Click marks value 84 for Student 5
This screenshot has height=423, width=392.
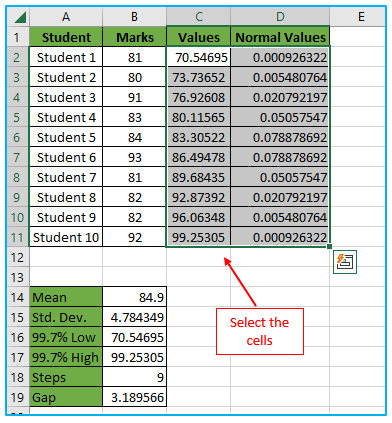point(134,137)
